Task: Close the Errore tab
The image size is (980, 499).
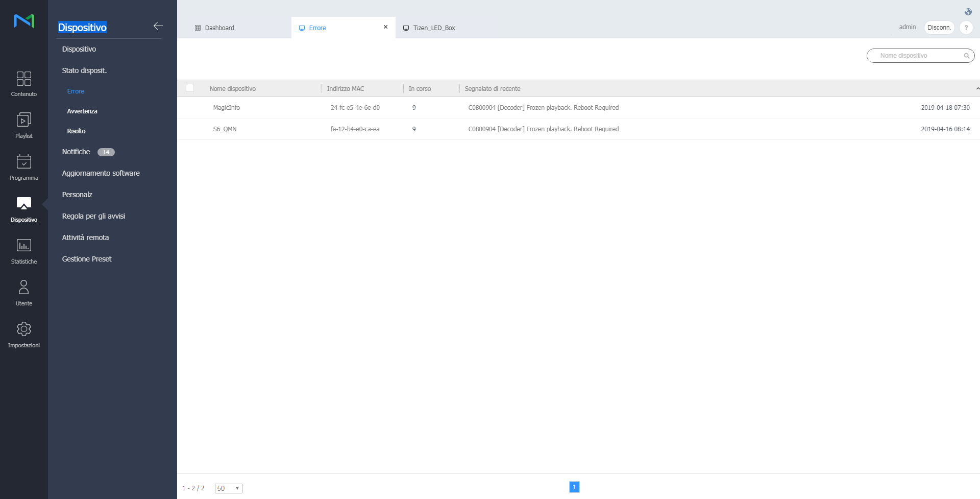Action: click(x=385, y=27)
